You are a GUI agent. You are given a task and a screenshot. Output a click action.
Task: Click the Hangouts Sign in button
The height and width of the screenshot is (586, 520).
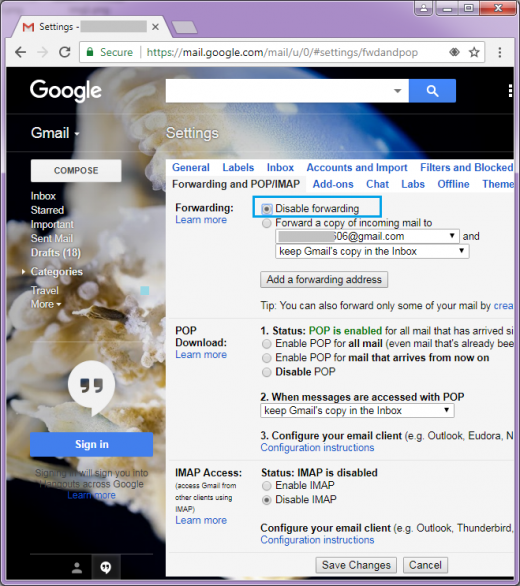[x=92, y=444]
